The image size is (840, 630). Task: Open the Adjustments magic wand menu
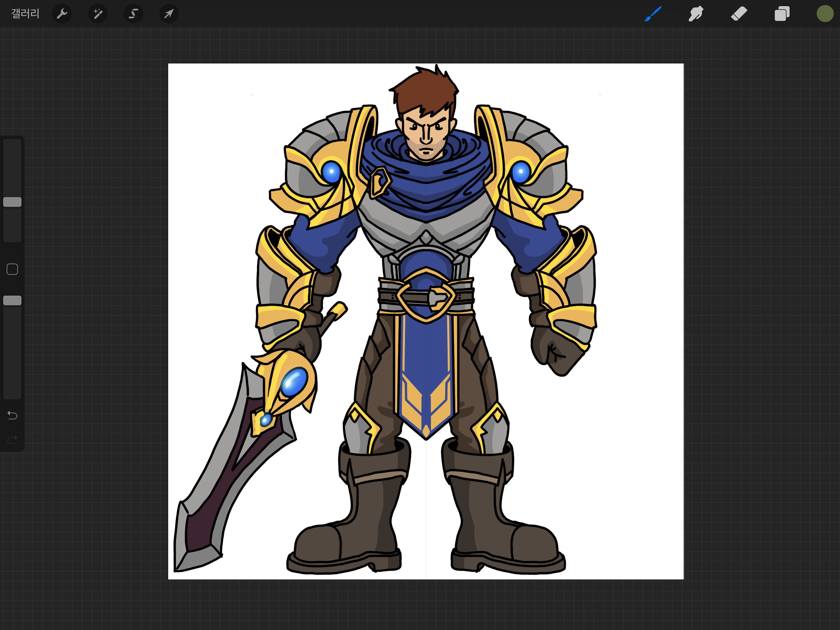click(97, 14)
